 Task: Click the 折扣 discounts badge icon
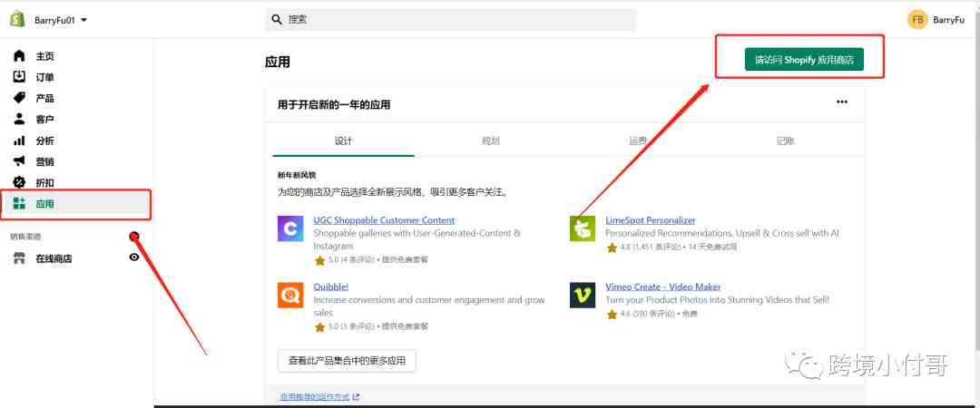[19, 182]
